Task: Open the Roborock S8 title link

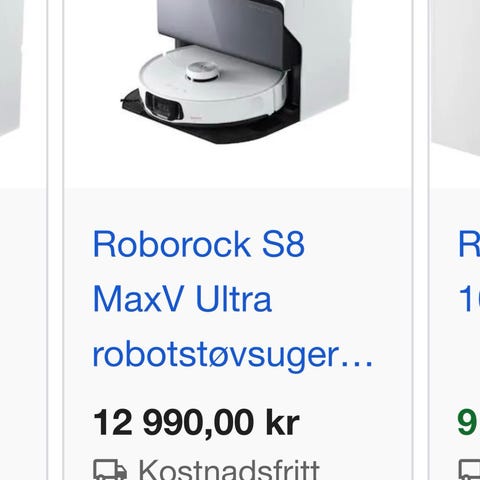Action: pos(199,244)
